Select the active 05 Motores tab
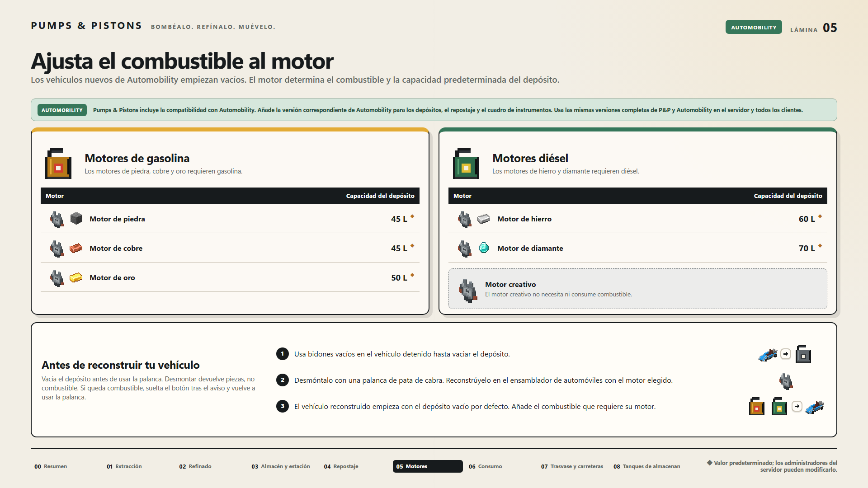The height and width of the screenshot is (488, 868). click(428, 466)
